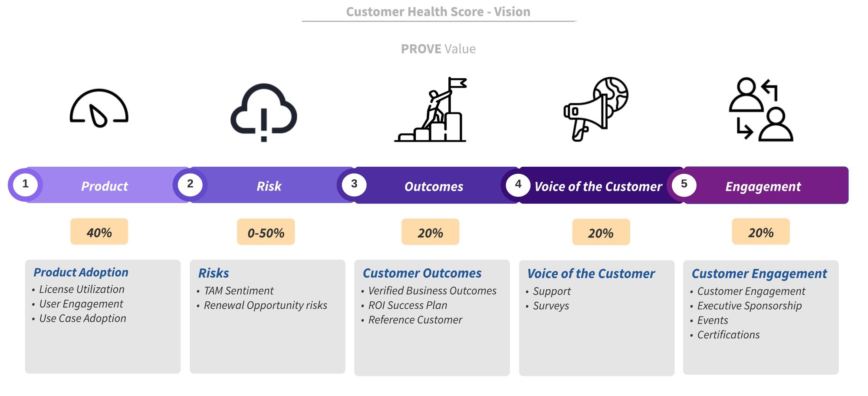Click the Customer Outcomes card heading

pyautogui.click(x=422, y=273)
